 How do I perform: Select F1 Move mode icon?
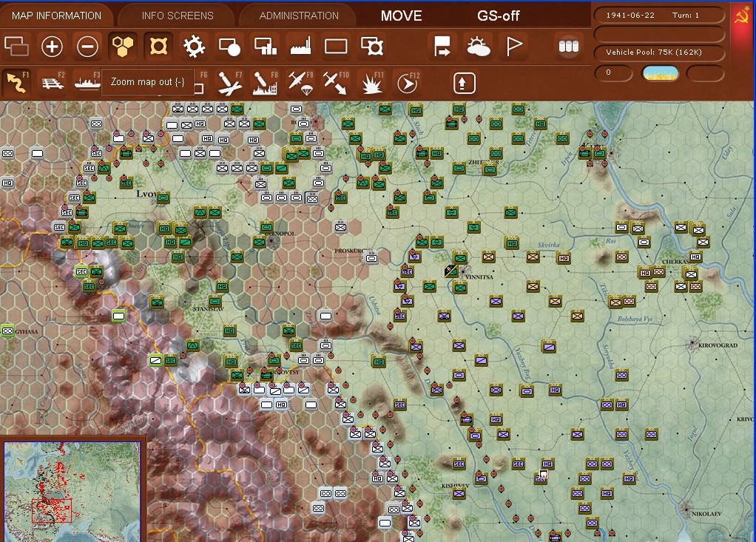pyautogui.click(x=16, y=83)
